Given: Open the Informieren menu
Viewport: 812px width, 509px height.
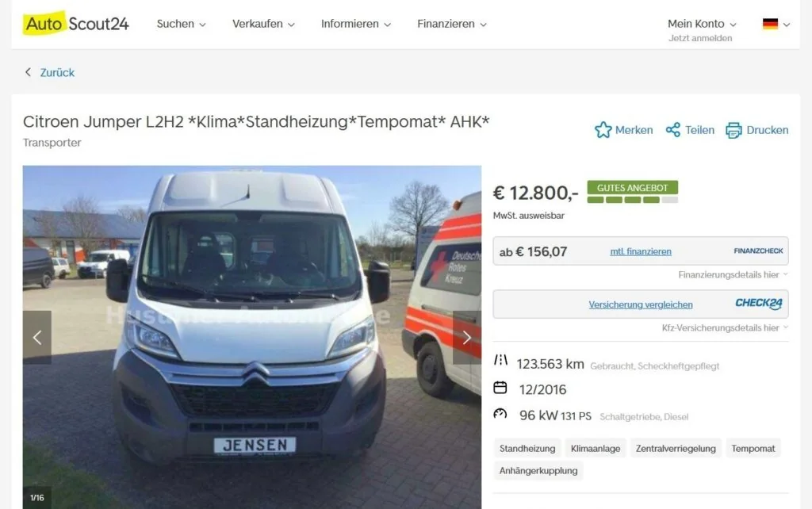Looking at the screenshot, I should [356, 24].
